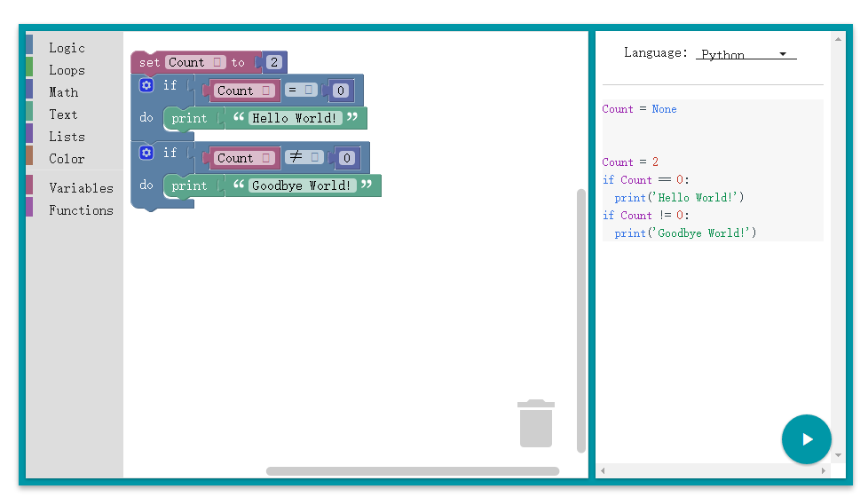
Task: Click the trash can icon in workspace
Action: 535,423
